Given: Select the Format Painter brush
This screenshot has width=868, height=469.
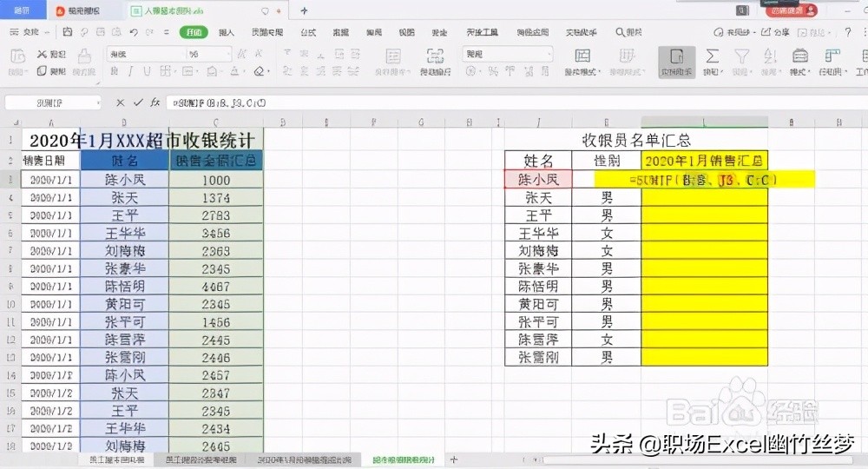Looking at the screenshot, I should [84, 56].
